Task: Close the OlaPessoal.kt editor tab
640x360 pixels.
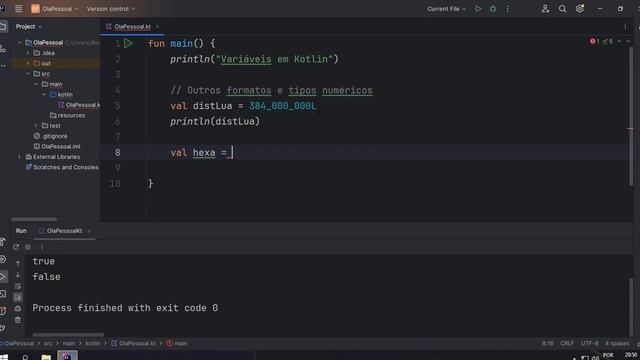Action: [x=157, y=27]
